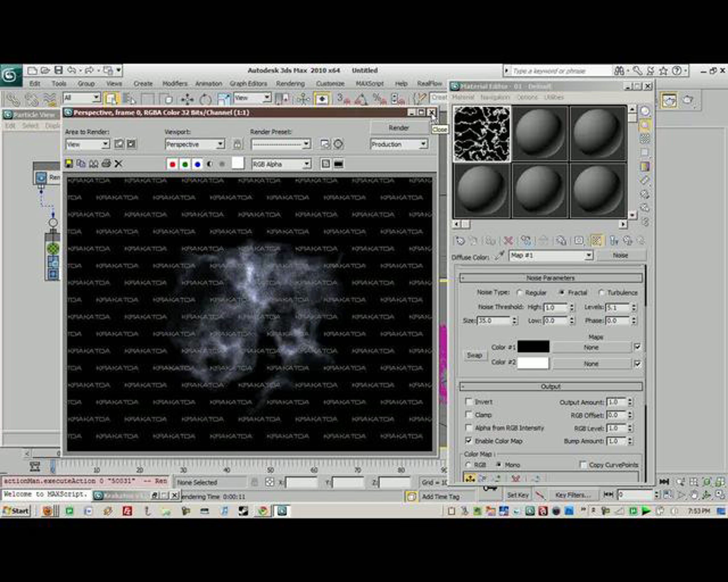The width and height of the screenshot is (728, 582).
Task: Check Alpha from RGB Intensity
Action: [469, 428]
